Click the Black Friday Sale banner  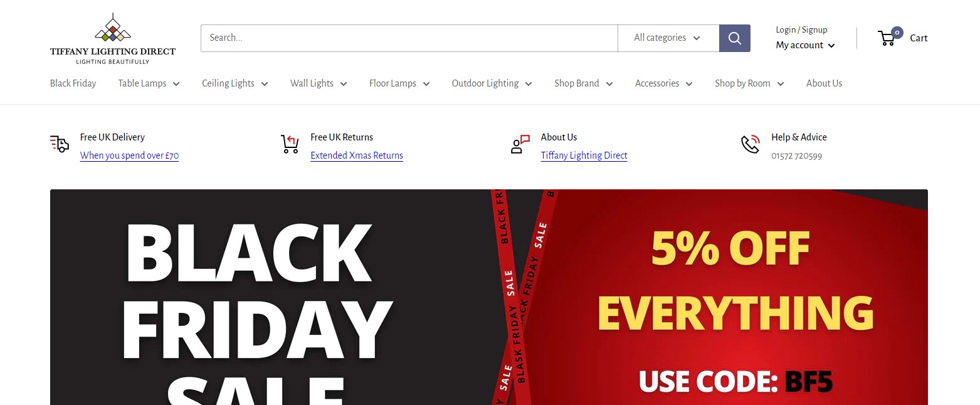pyautogui.click(x=489, y=297)
